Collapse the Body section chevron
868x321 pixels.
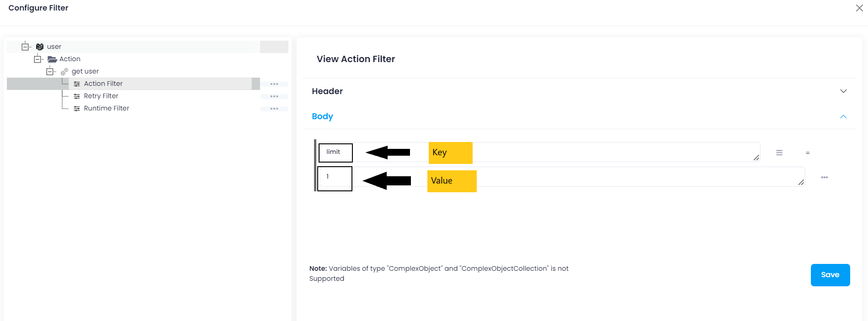(x=843, y=117)
